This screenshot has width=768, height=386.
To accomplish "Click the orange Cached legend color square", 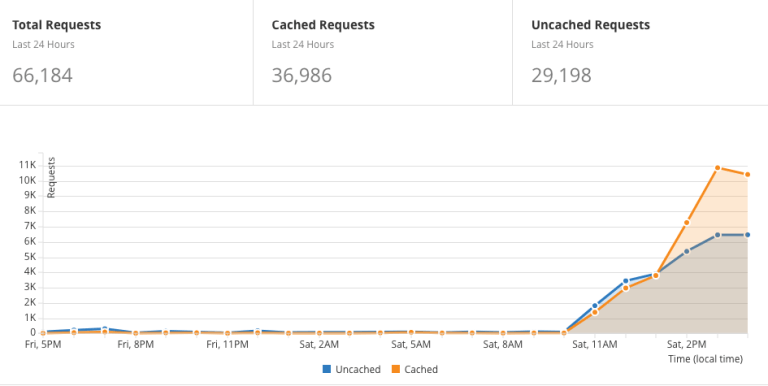I will pos(396,369).
